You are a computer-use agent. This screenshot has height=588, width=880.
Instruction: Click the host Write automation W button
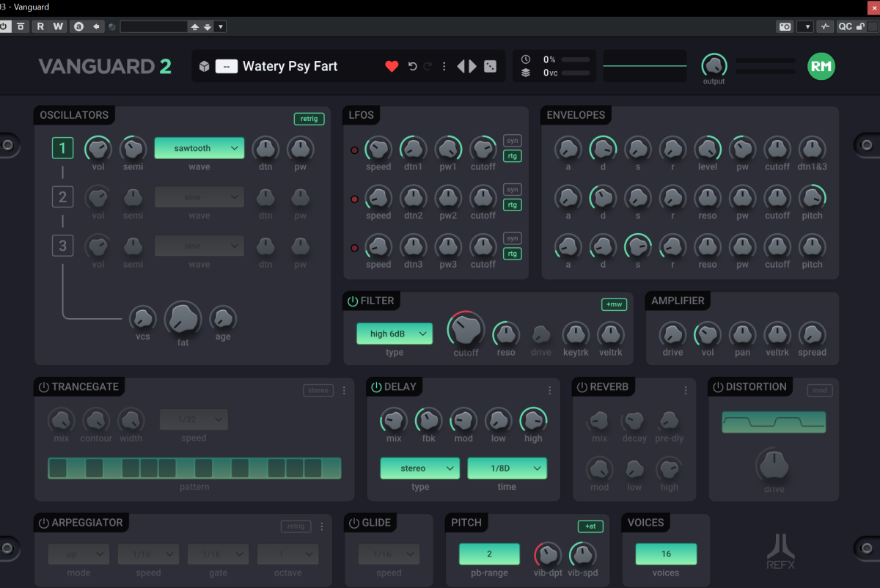[58, 26]
